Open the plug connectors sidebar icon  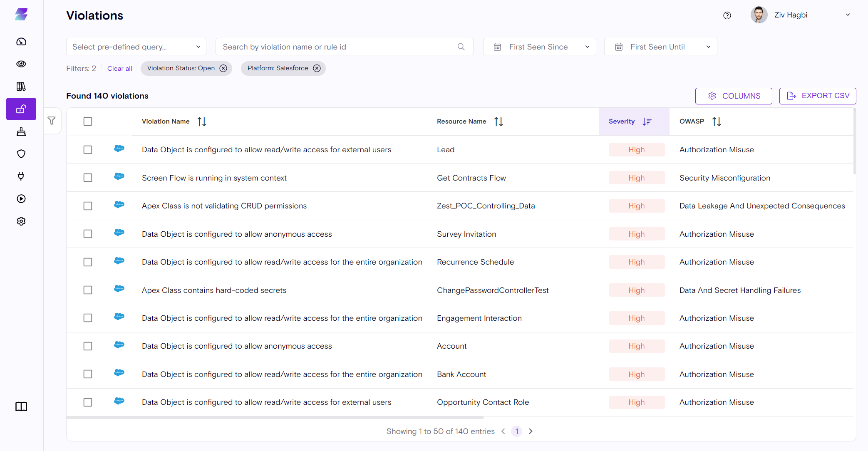[21, 176]
